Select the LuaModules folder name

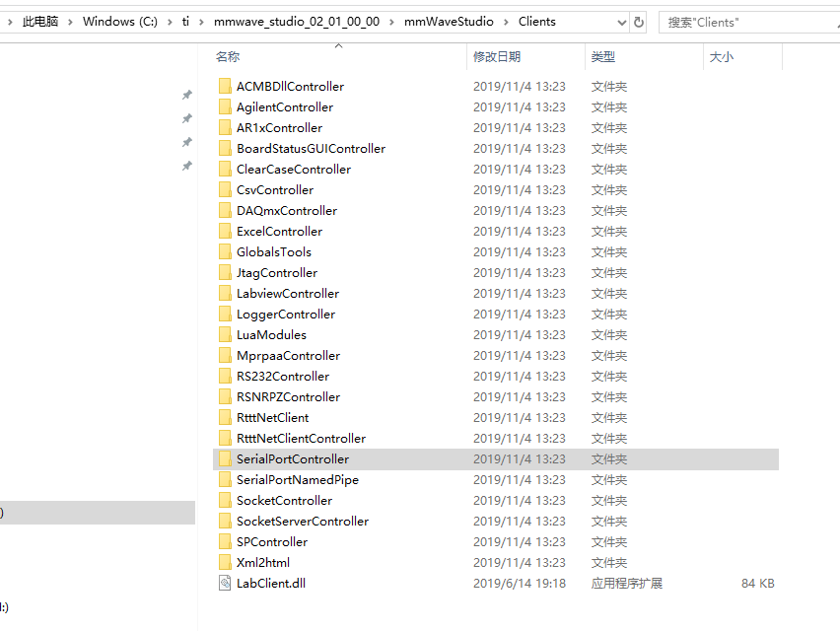click(x=271, y=335)
